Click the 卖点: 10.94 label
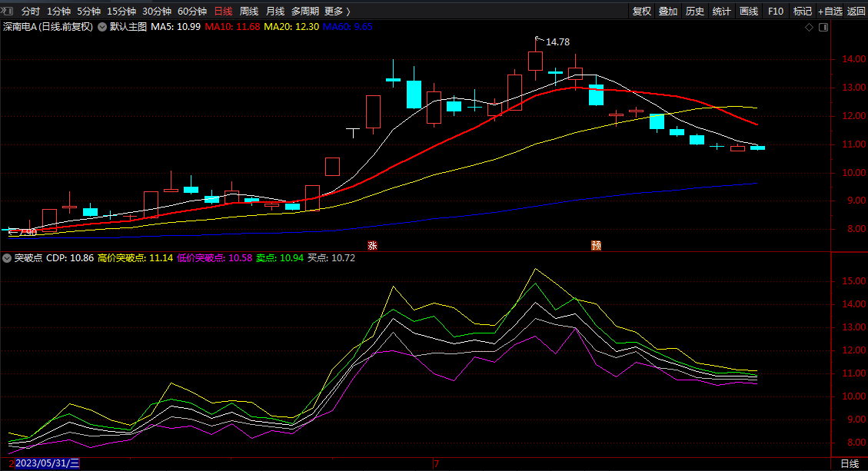Screen dimensions: 868x471 point(280,258)
